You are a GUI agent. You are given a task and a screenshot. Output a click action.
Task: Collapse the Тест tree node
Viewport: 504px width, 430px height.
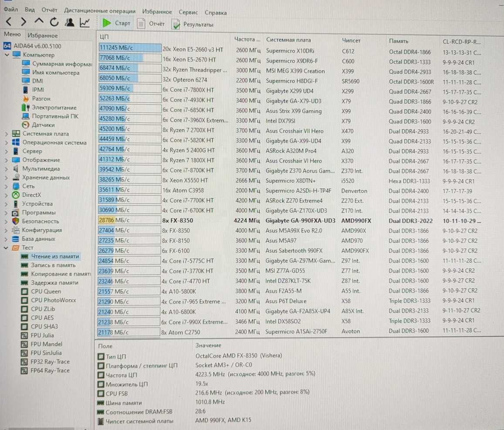click(6, 248)
